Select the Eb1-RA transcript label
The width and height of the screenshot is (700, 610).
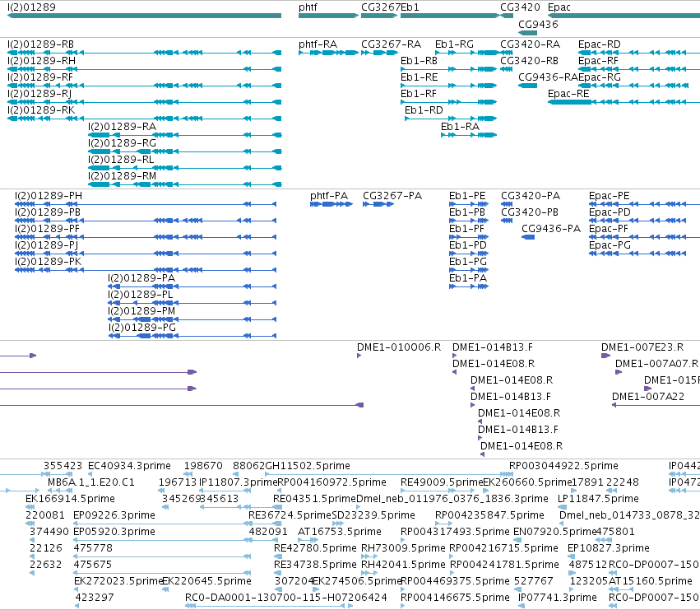(461, 127)
